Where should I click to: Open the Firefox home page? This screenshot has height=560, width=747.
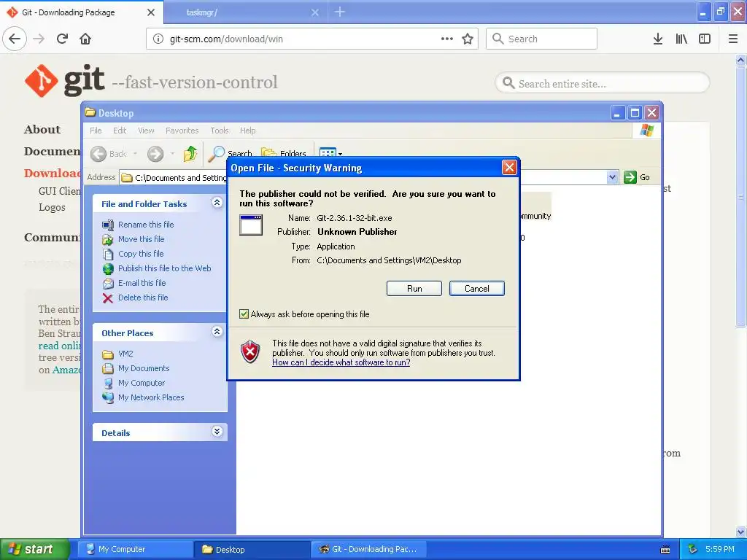coord(85,39)
